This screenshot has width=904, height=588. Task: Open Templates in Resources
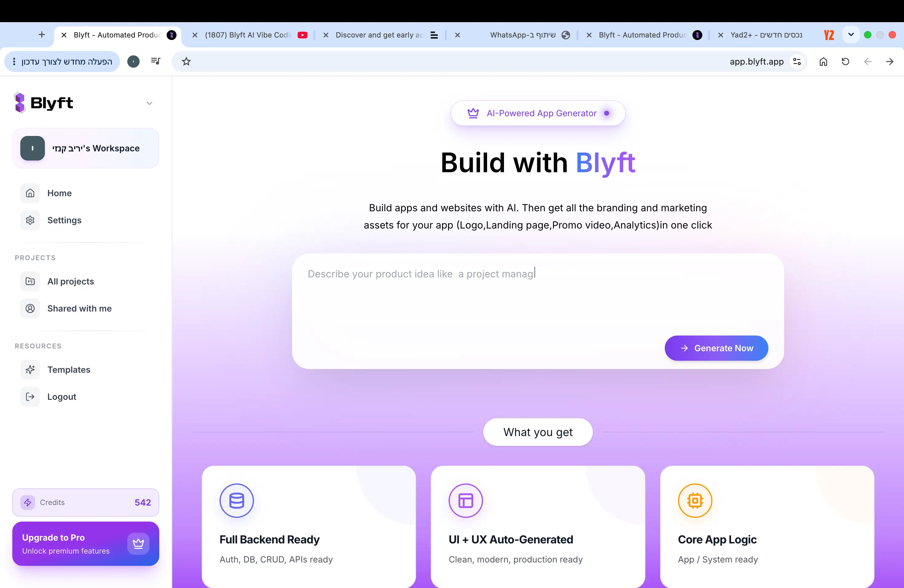coord(86,370)
